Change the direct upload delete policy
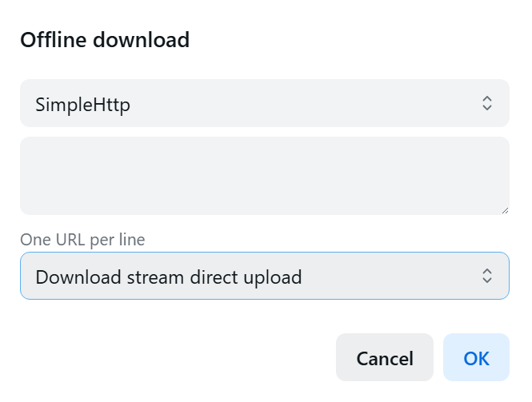 tap(264, 277)
